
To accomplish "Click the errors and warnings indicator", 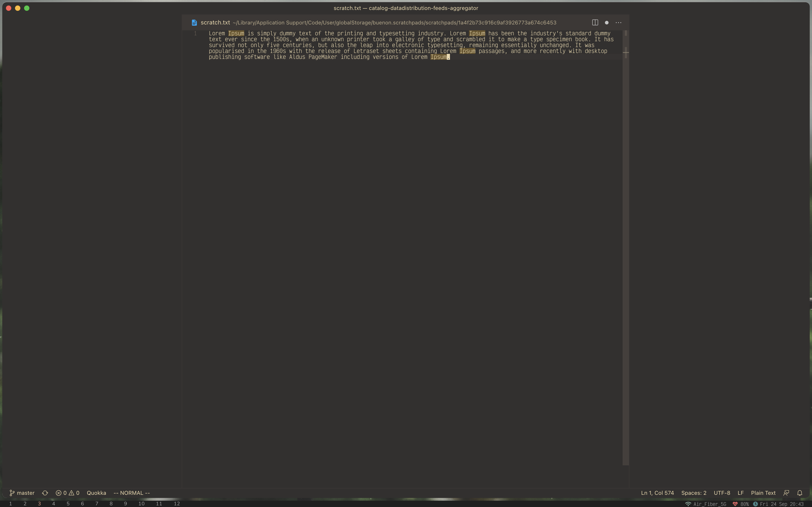I will [68, 493].
